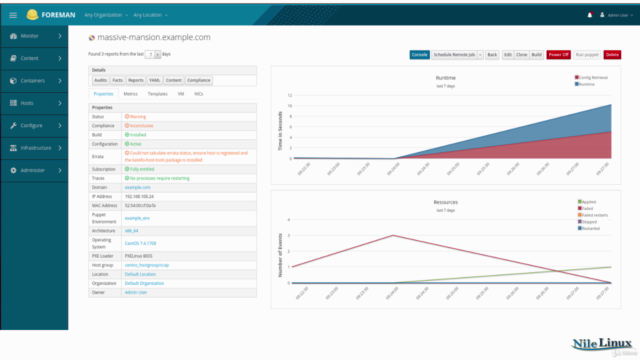This screenshot has height=360, width=640.
Task: Toggle Failed legend swatch in Resources
Action: coord(580,208)
